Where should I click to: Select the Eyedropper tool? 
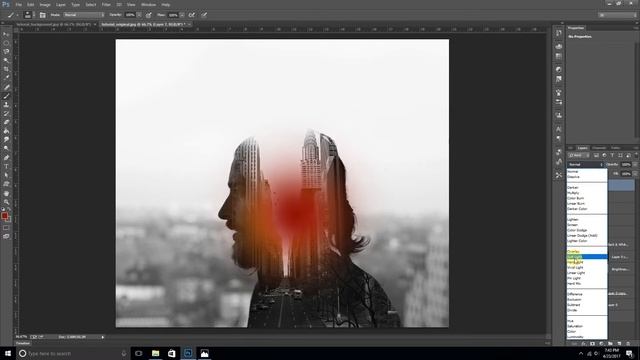pyautogui.click(x=6, y=78)
